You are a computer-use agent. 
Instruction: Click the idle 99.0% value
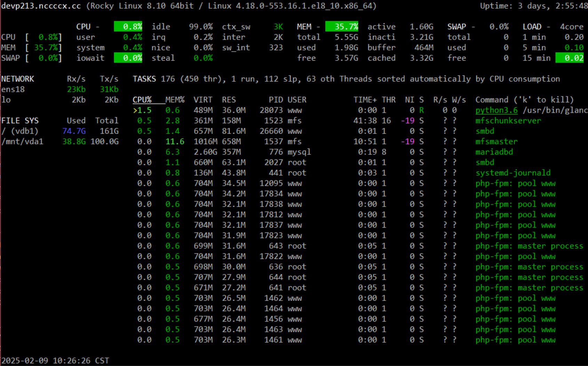(x=201, y=27)
